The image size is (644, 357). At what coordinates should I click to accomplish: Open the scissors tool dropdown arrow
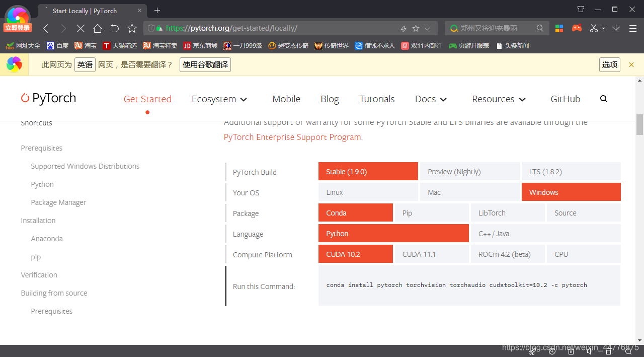(x=603, y=29)
